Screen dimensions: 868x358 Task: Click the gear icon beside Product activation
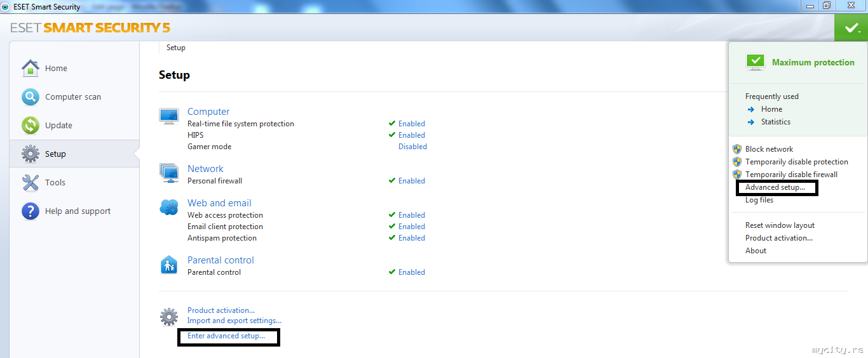click(x=169, y=317)
